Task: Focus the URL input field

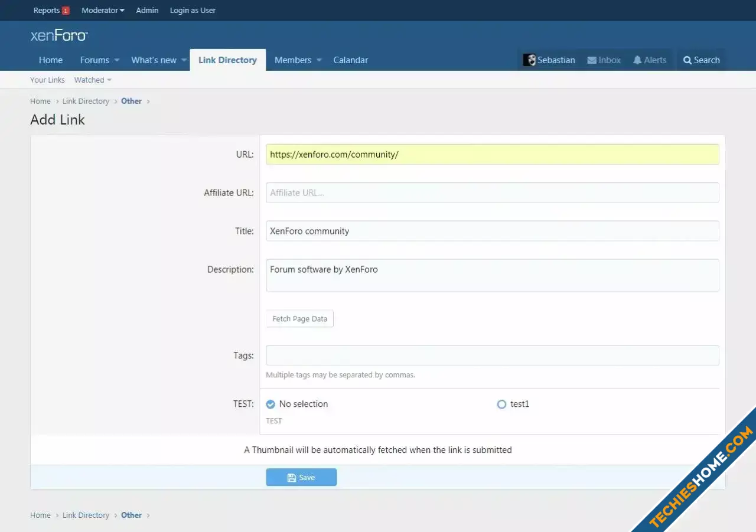Action: (x=493, y=154)
